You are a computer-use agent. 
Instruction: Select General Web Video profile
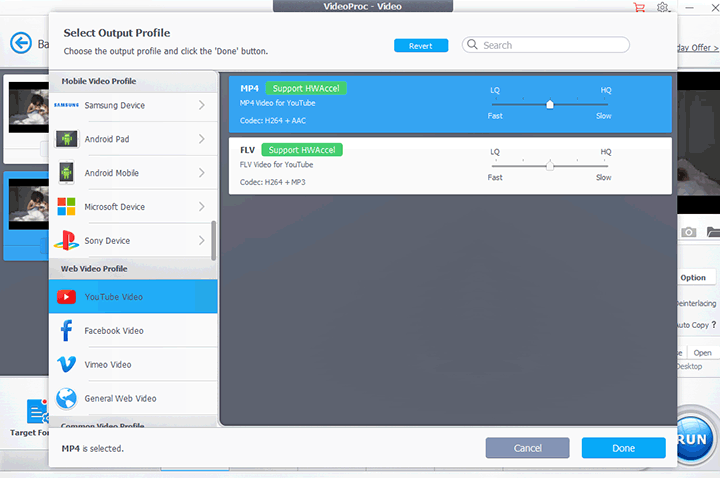click(133, 399)
